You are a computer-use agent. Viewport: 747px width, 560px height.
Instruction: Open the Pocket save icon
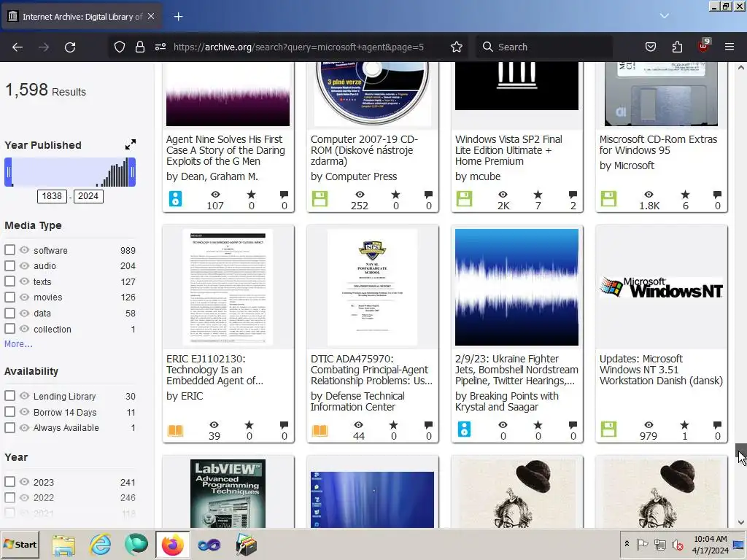coord(650,47)
